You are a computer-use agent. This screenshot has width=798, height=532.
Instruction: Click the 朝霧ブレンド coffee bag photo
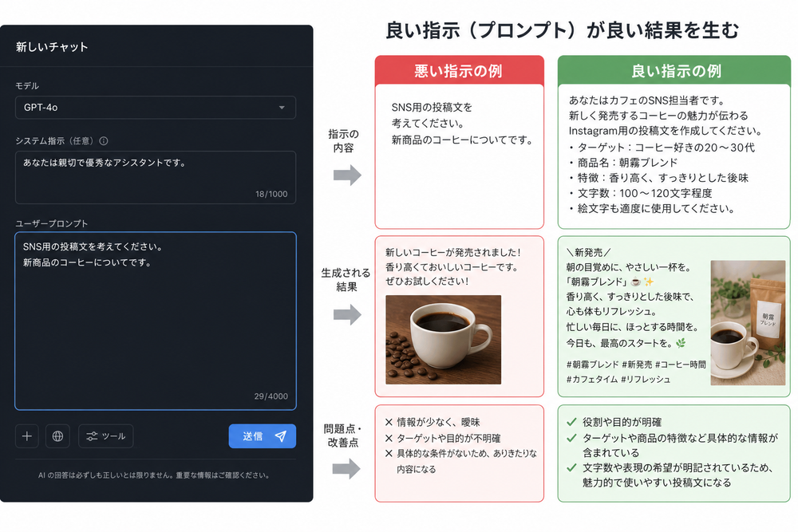[748, 323]
